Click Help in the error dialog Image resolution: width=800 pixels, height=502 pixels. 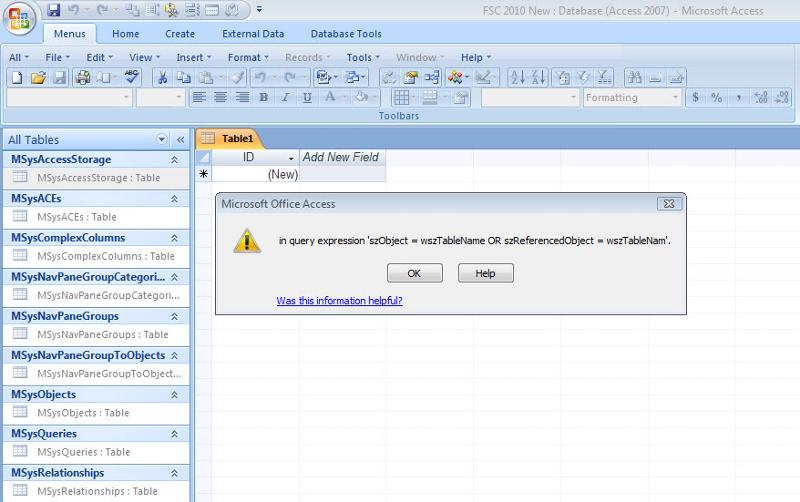pyautogui.click(x=485, y=273)
